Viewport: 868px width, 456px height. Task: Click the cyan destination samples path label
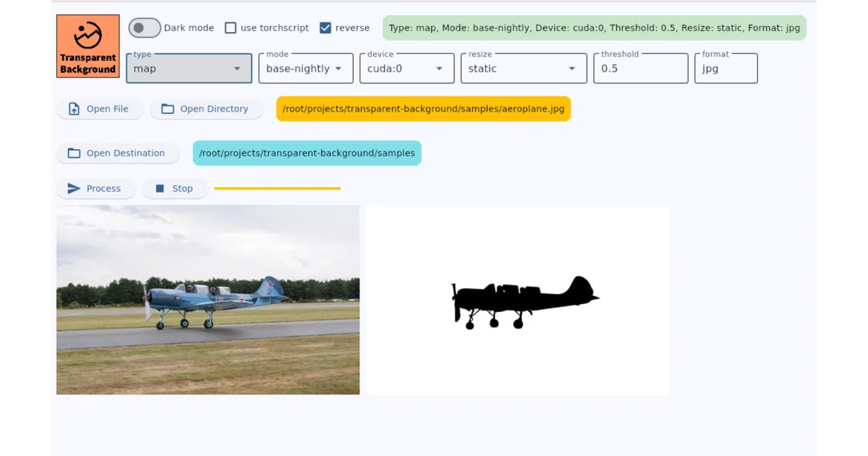point(307,153)
